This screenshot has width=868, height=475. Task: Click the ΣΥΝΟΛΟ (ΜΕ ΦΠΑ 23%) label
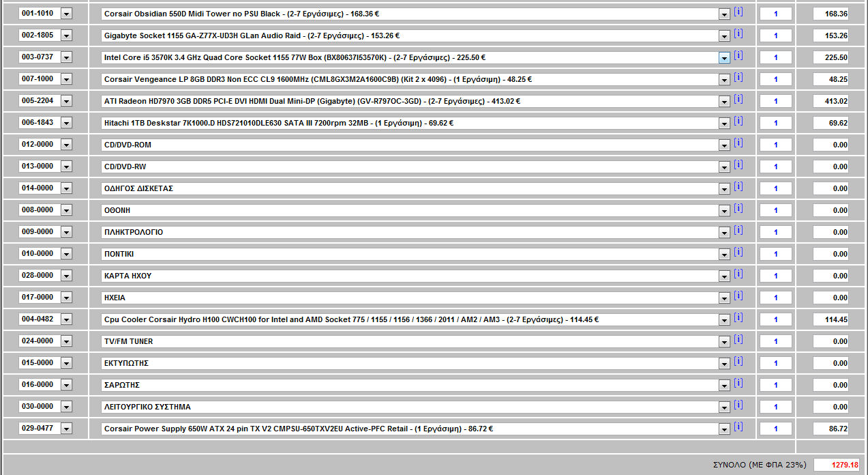[x=760, y=465]
